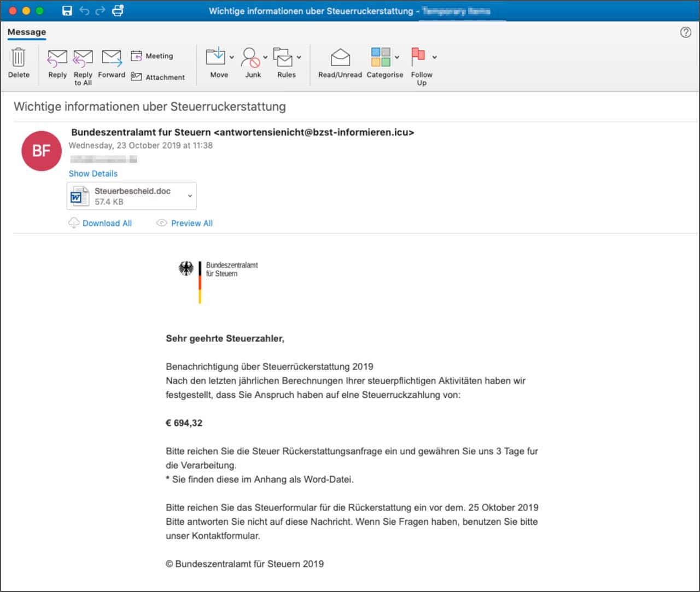
Task: Open the Help question mark
Action: (x=686, y=32)
